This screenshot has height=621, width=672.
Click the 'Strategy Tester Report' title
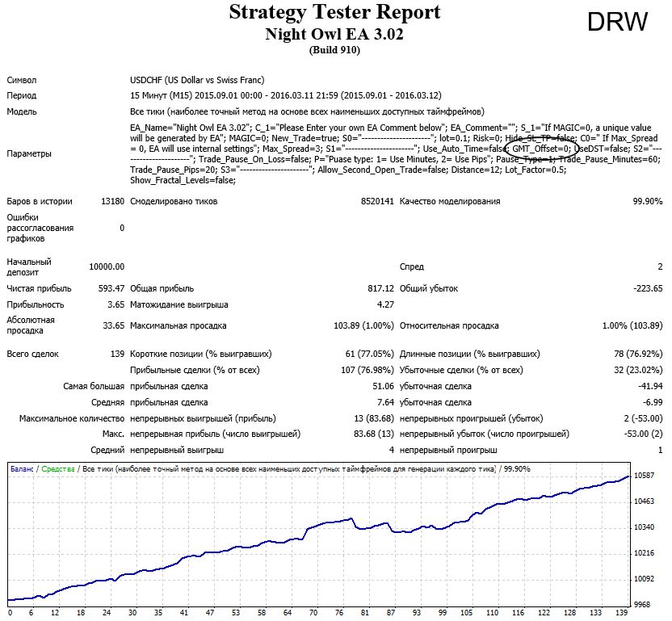click(334, 12)
